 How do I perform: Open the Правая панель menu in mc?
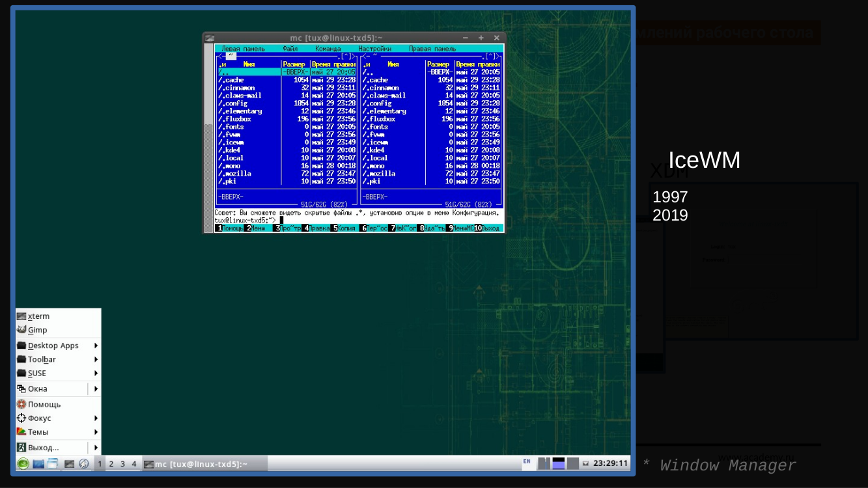point(432,49)
